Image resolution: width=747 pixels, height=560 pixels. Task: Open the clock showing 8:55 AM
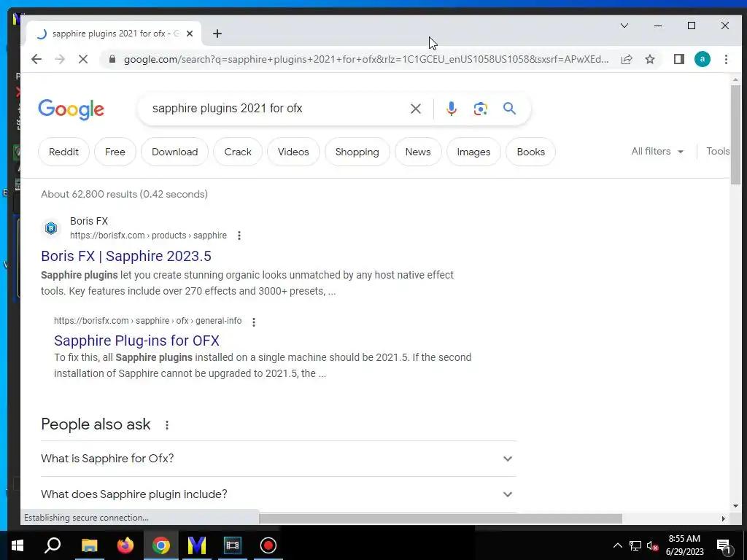[x=684, y=545]
